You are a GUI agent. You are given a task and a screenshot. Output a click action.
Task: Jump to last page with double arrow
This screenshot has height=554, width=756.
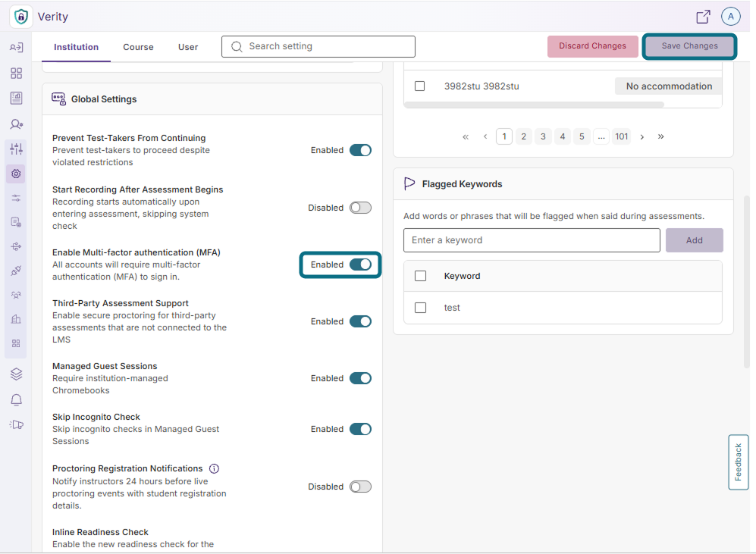coord(660,137)
